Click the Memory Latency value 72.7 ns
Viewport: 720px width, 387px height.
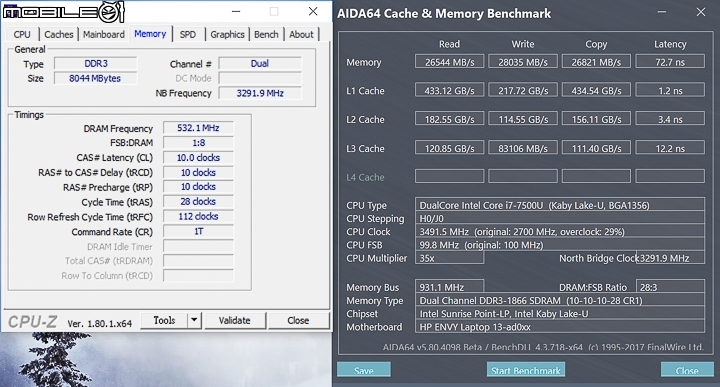(670, 62)
